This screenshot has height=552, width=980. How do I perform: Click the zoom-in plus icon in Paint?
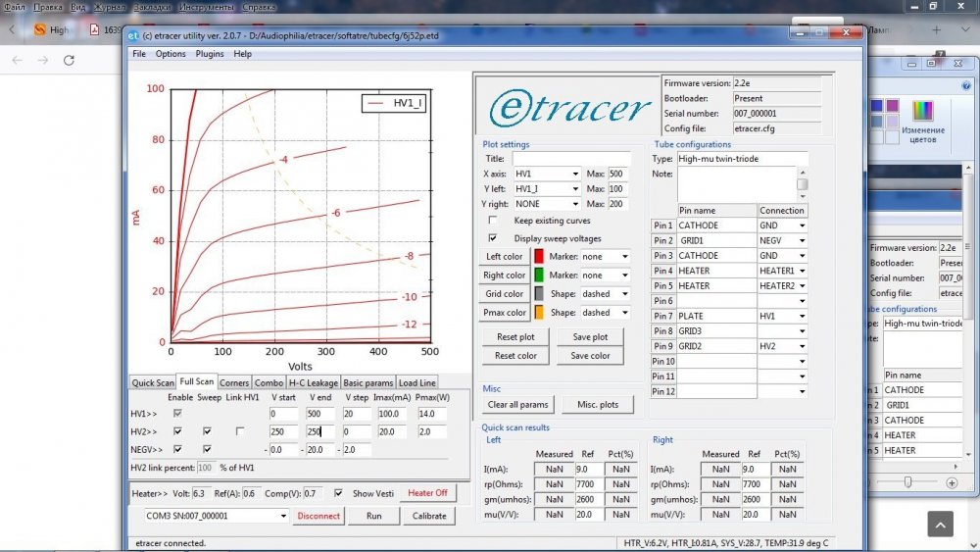(x=952, y=482)
